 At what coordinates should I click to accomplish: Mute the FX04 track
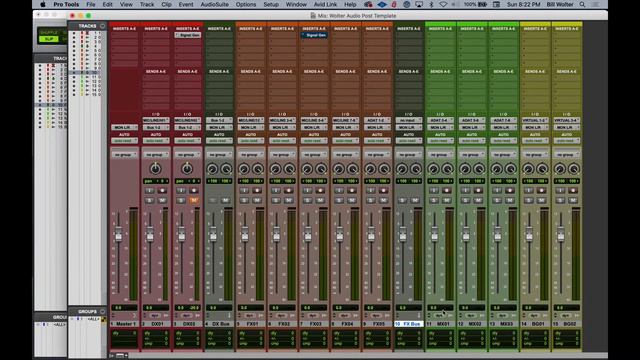pos(352,200)
